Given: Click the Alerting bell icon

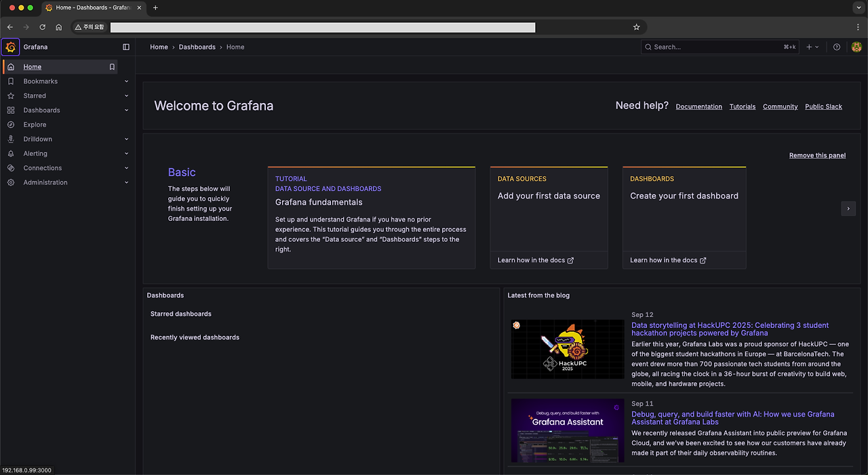Looking at the screenshot, I should [x=11, y=154].
